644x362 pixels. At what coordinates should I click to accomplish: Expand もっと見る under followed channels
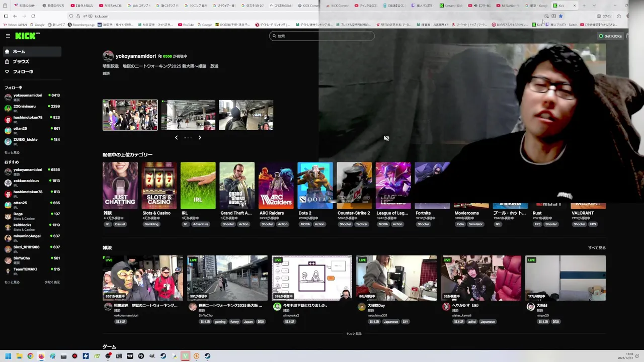12,152
